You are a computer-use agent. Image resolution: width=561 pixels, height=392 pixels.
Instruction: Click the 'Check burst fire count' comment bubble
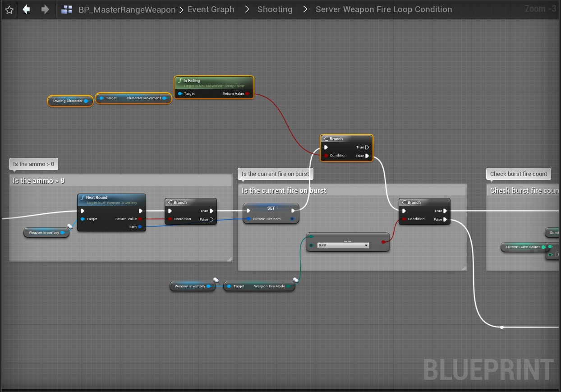(x=519, y=174)
